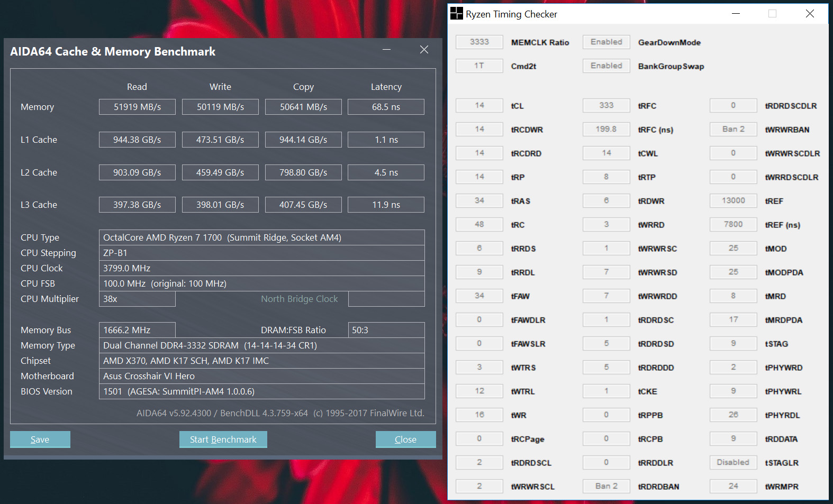Image resolution: width=833 pixels, height=504 pixels.
Task: Click the DRAM:FSB Ratio 50:3 field
Action: pos(386,330)
